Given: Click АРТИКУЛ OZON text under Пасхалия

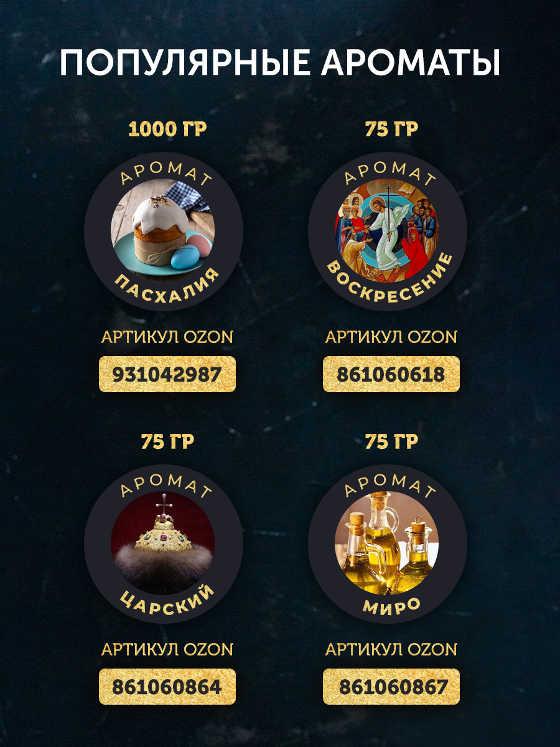Looking at the screenshot, I should pyautogui.click(x=167, y=337).
